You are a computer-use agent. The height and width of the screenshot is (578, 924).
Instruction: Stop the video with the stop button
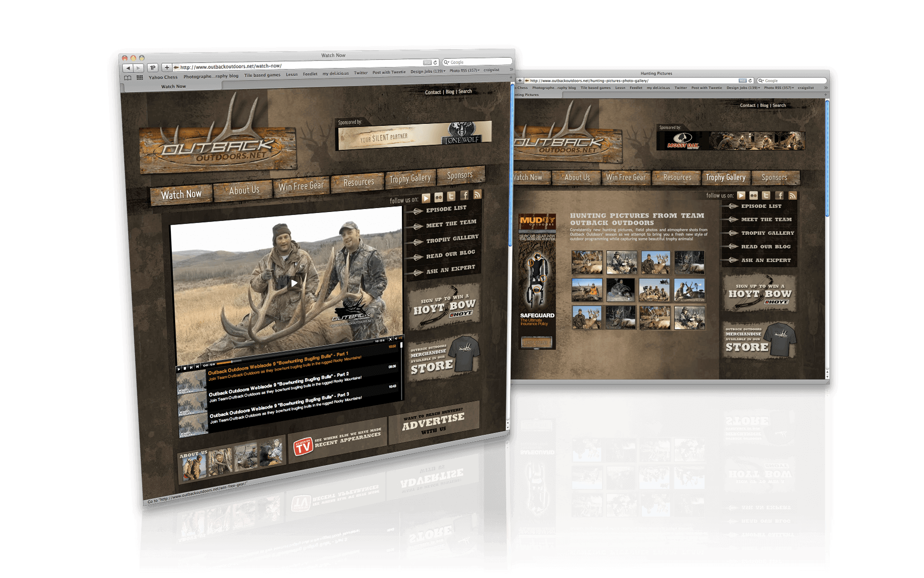(x=185, y=368)
